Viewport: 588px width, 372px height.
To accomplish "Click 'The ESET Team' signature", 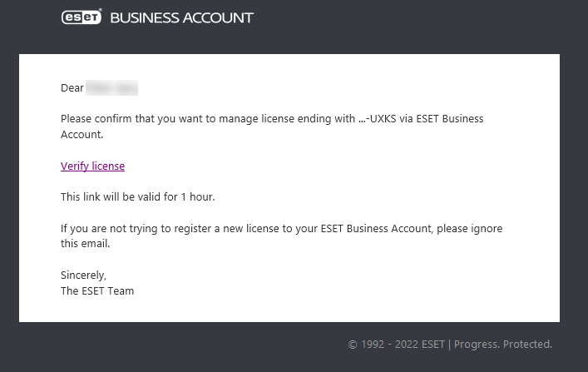I will 97,291.
